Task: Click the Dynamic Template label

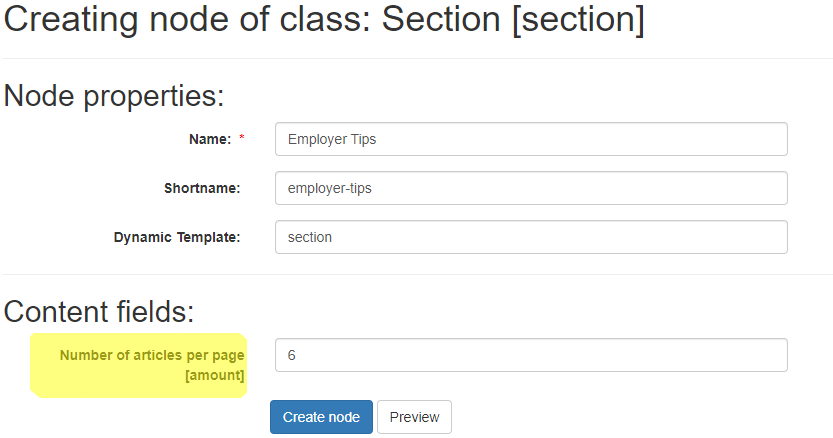Action: (x=177, y=237)
